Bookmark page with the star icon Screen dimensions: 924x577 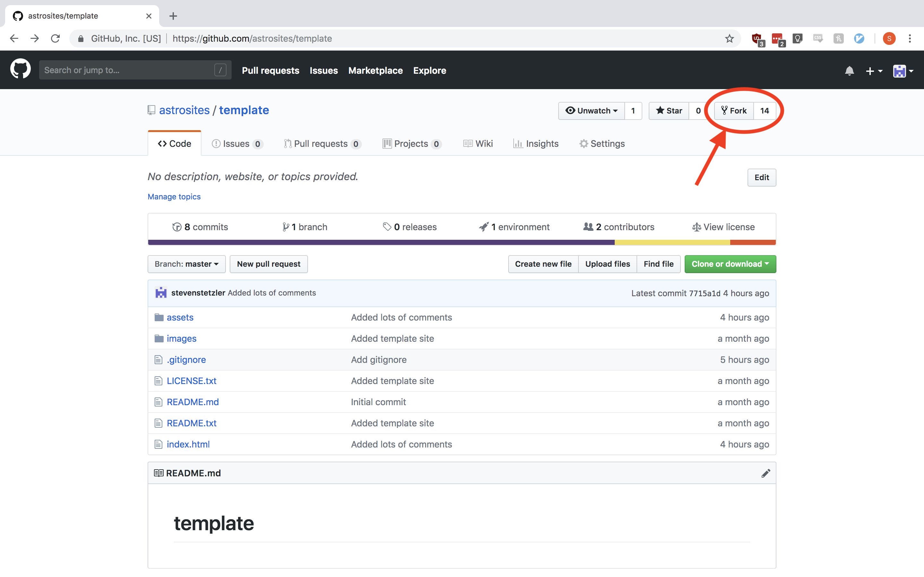(729, 38)
